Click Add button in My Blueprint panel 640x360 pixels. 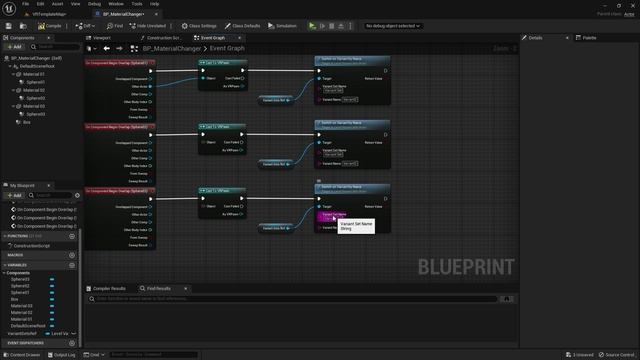[14, 196]
